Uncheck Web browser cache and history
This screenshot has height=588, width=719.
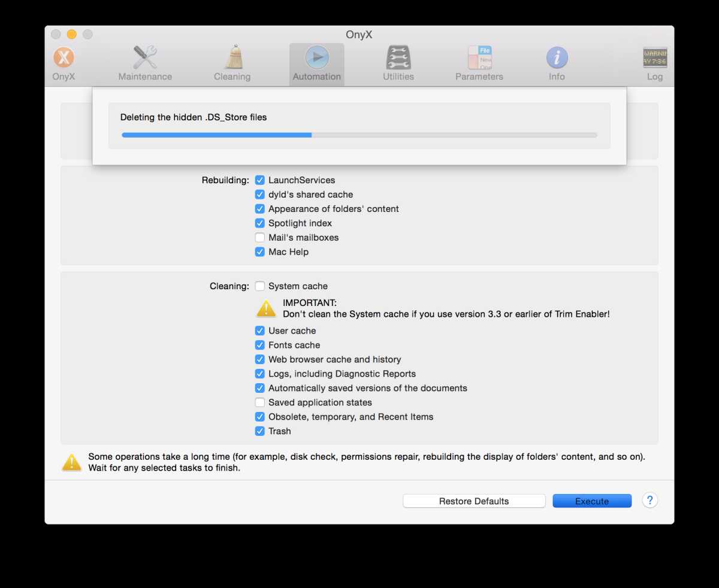pos(259,359)
